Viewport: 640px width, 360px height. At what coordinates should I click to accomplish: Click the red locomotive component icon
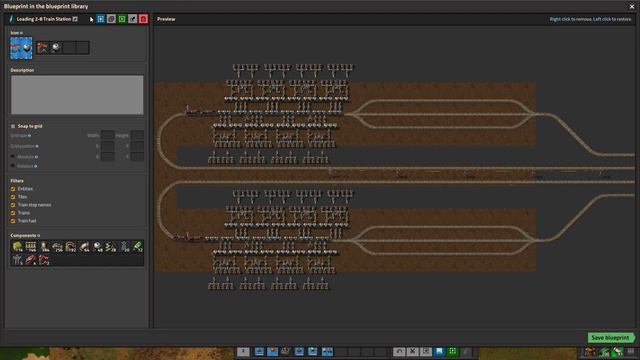click(31, 260)
